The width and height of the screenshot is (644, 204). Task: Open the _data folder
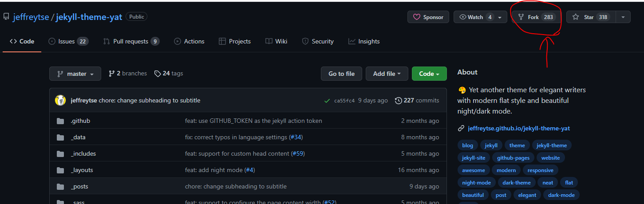click(78, 137)
